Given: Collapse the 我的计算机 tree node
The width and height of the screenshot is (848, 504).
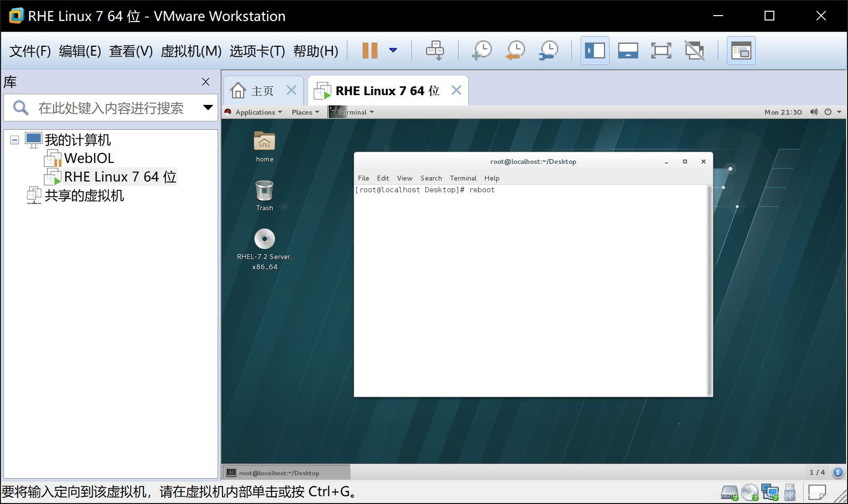Looking at the screenshot, I should (x=15, y=140).
